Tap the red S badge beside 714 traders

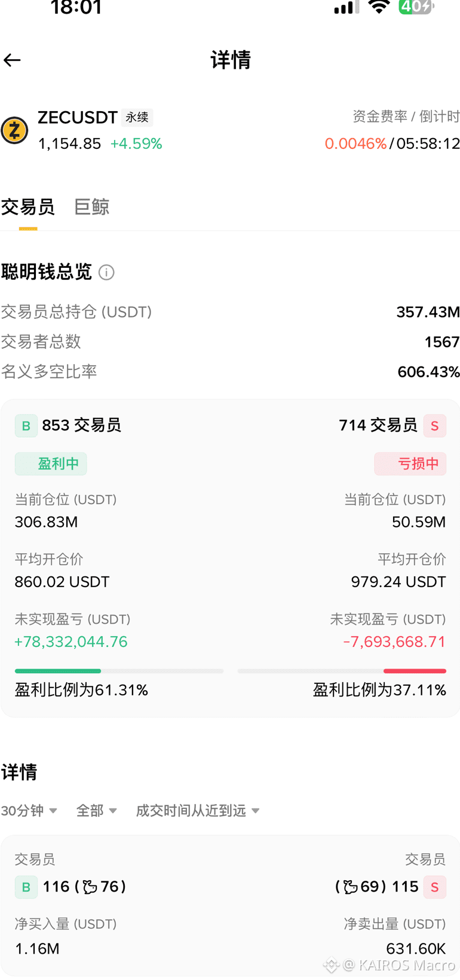coord(434,426)
